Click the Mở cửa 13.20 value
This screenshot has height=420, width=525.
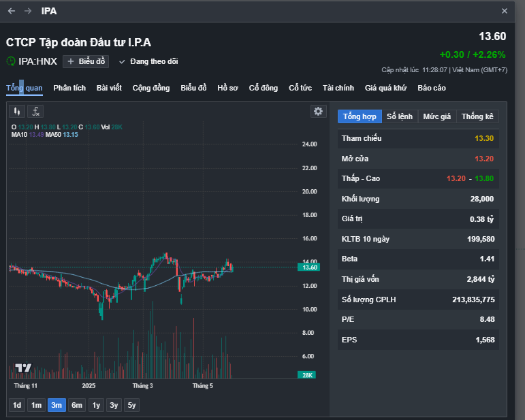pyautogui.click(x=484, y=159)
